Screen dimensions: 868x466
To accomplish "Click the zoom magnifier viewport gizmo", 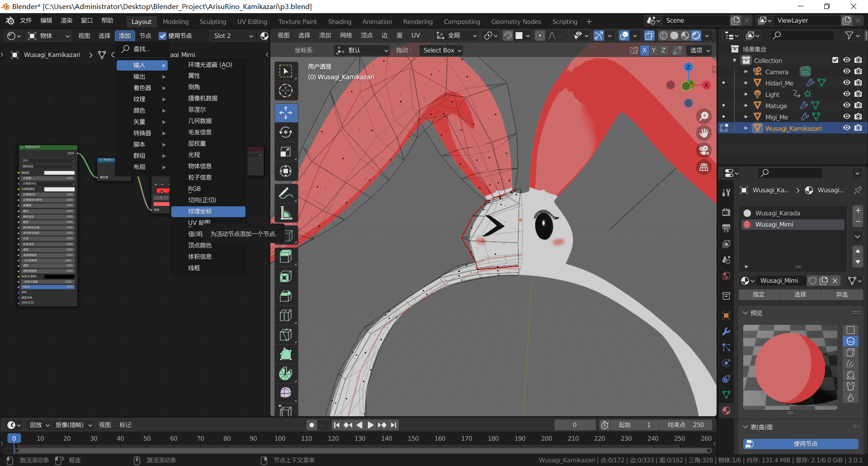I will pos(704,116).
